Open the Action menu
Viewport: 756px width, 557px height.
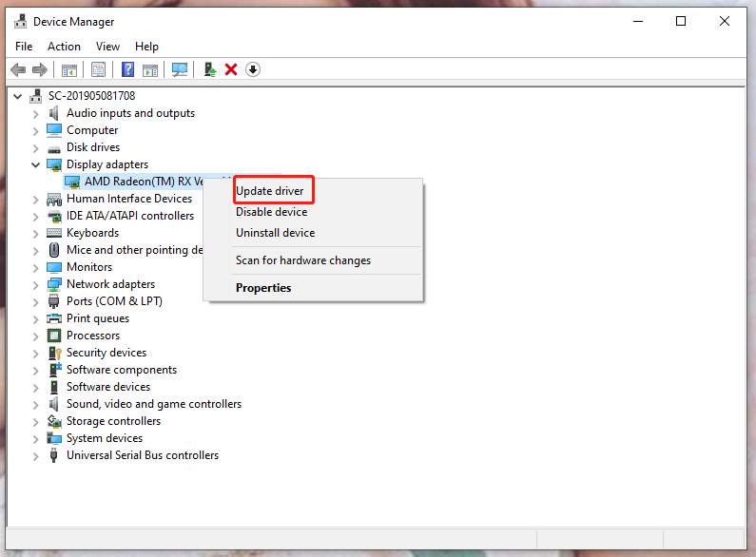tap(64, 47)
